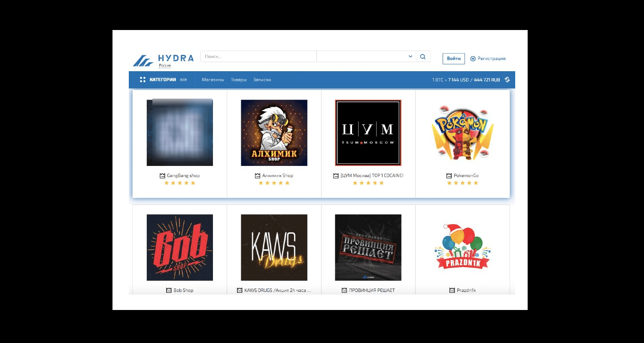Click the crown icon next to GangBang shop
The image size is (644, 343).
click(x=162, y=175)
